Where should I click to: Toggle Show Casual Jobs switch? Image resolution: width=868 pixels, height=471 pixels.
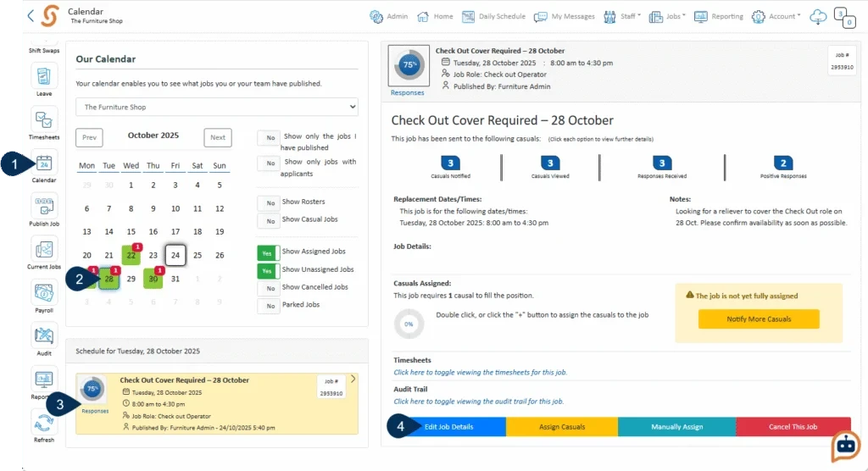point(268,221)
